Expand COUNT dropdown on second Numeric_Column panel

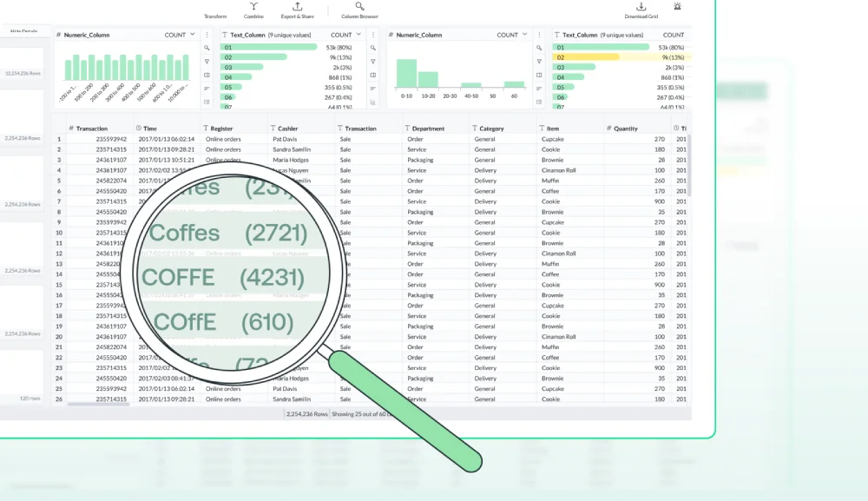coord(511,35)
